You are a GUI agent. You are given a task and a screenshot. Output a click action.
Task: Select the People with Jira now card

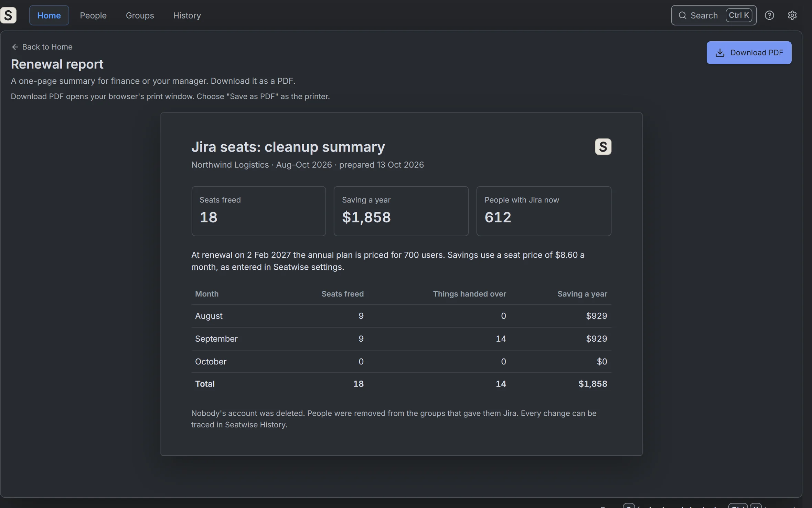pos(544,211)
